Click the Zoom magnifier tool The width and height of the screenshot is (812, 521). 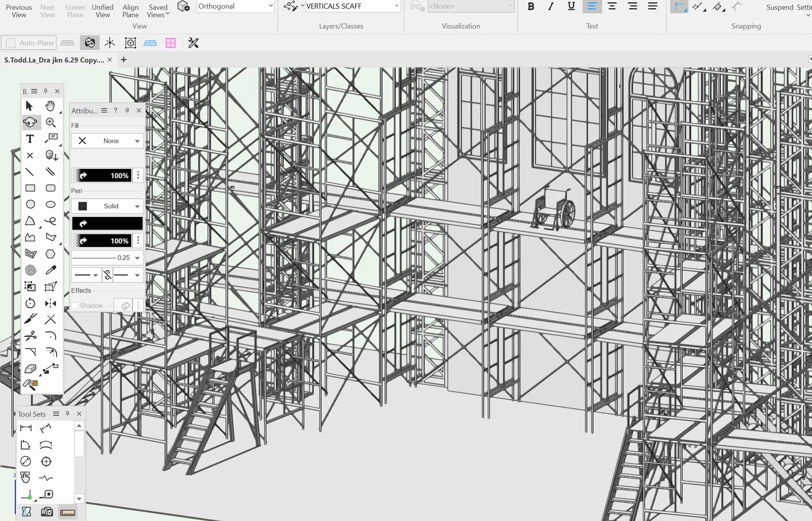click(50, 122)
